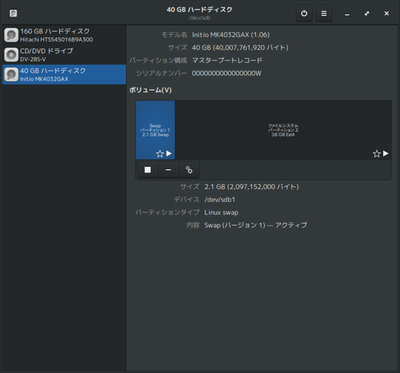Open additional partition options gear button
The height and width of the screenshot is (373, 400).
pyautogui.click(x=189, y=170)
